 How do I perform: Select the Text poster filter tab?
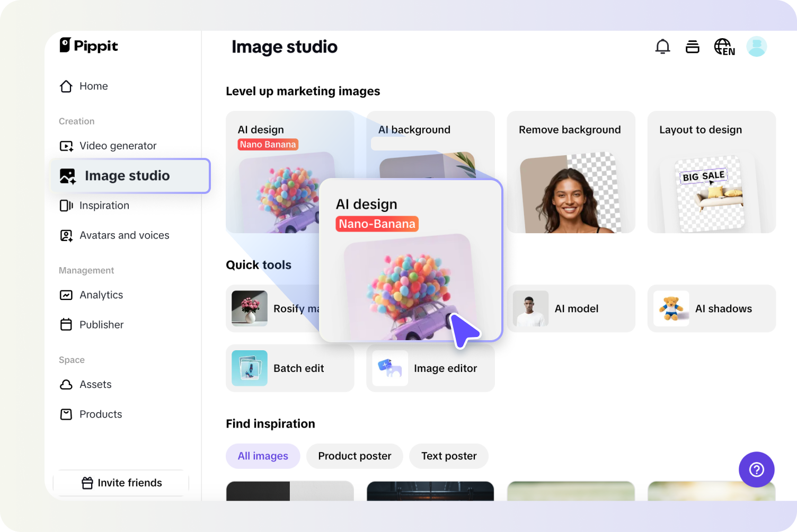448,456
